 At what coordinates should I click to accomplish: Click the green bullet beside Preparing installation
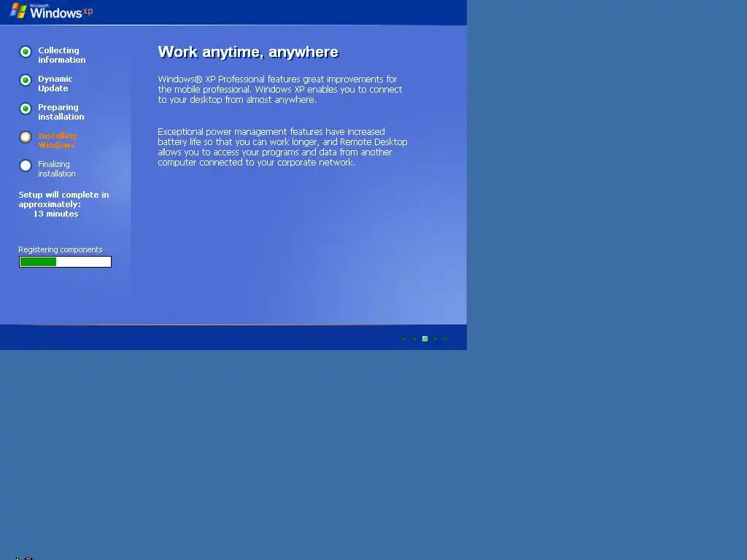(26, 109)
